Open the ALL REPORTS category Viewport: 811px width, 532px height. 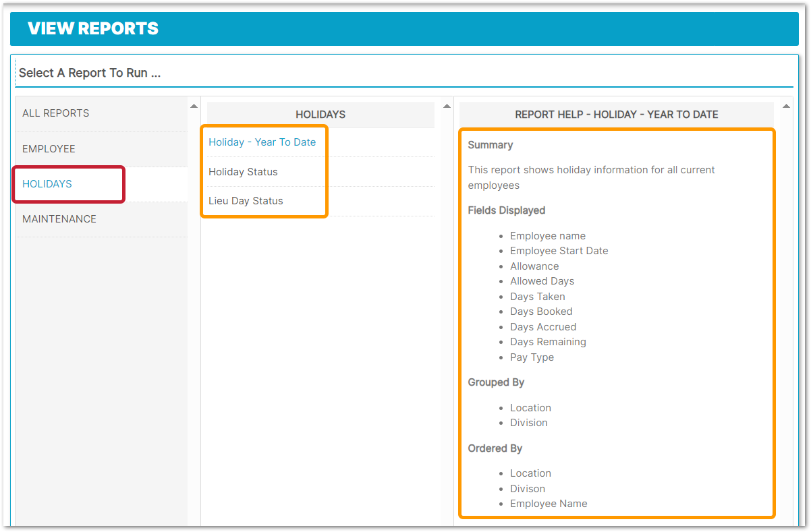55,113
